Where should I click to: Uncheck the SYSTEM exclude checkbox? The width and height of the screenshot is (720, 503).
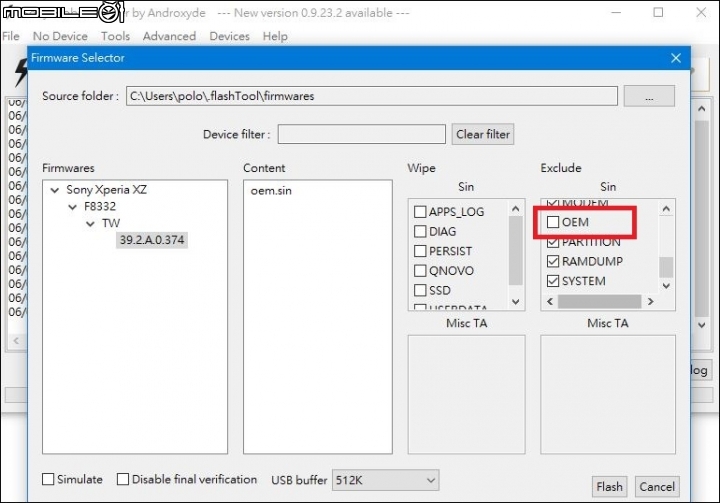553,281
